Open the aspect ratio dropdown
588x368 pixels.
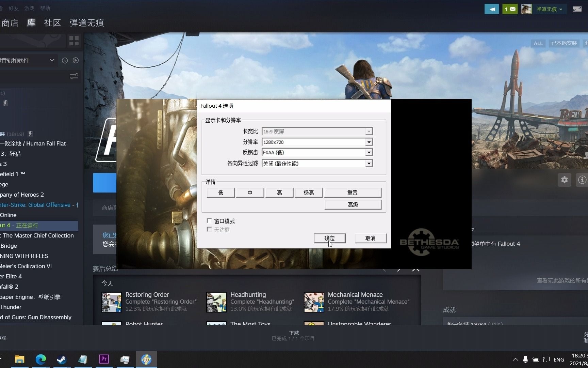pyautogui.click(x=317, y=131)
